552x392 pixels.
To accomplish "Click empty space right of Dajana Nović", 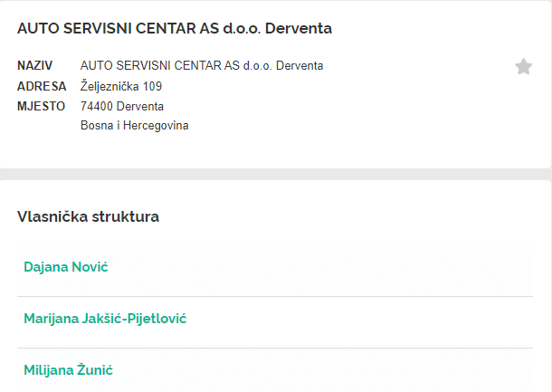I will [x=362, y=267].
